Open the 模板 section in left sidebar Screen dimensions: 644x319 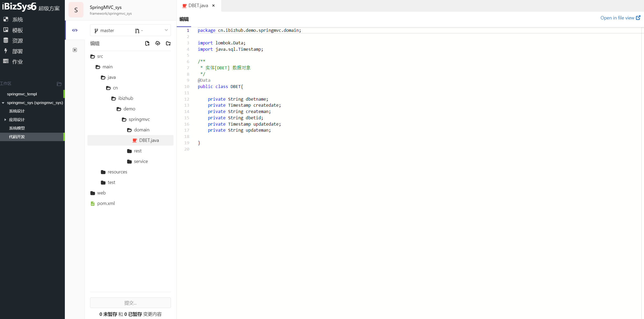click(13, 30)
